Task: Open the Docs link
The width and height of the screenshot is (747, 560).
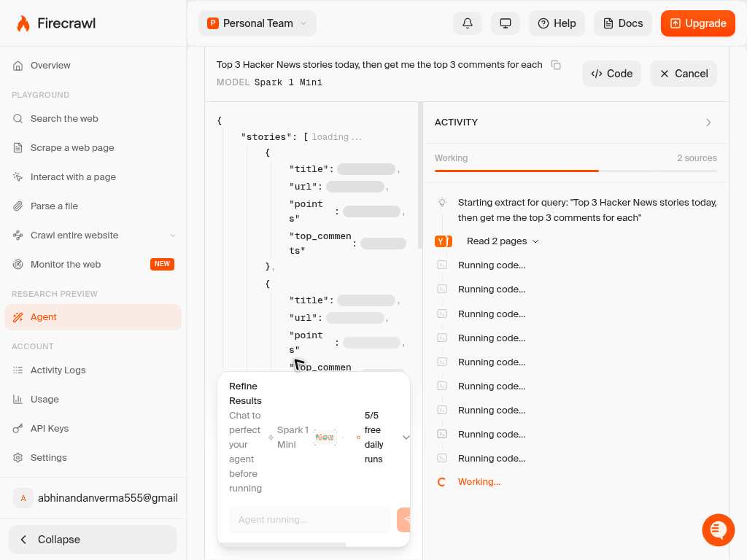Action: coord(623,23)
